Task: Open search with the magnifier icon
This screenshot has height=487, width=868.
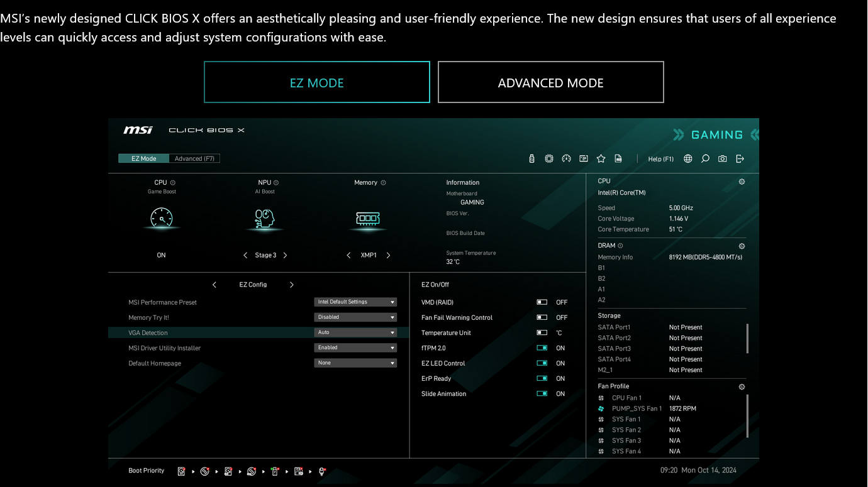Action: [x=705, y=159]
